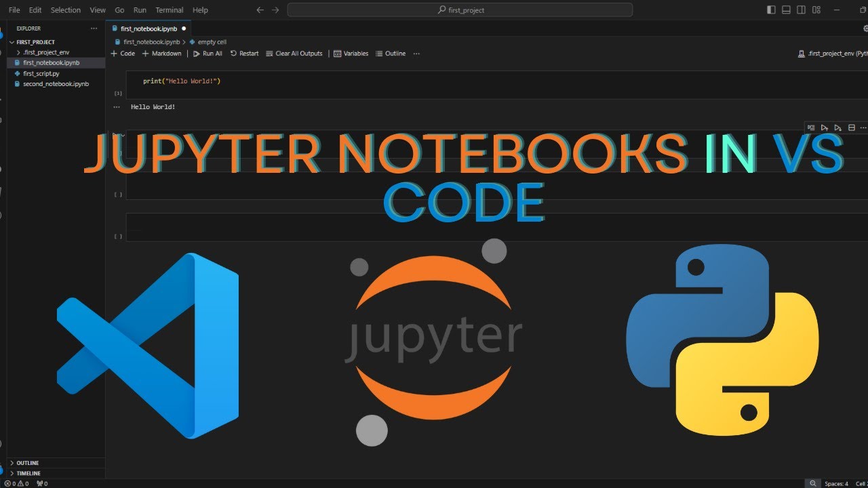Toggle the secondary side bar layout icon
Viewport: 868px width, 488px height.
801,10
